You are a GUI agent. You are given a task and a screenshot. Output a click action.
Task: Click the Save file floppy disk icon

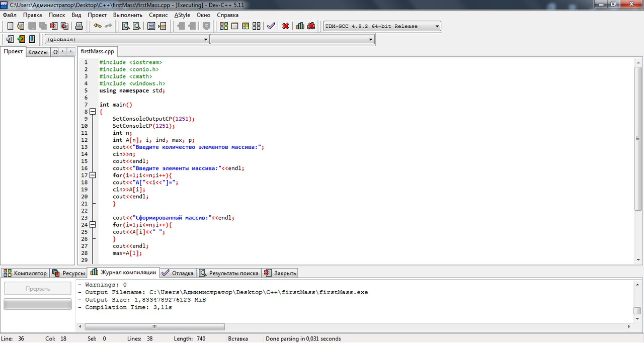tap(32, 26)
